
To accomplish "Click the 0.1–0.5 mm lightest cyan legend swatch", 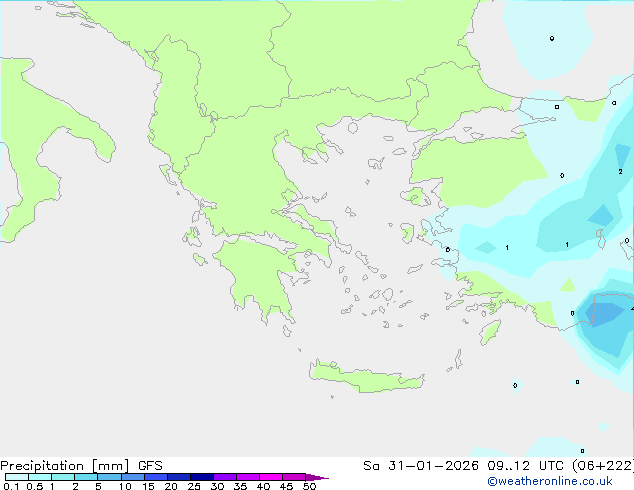I will click(x=17, y=477).
